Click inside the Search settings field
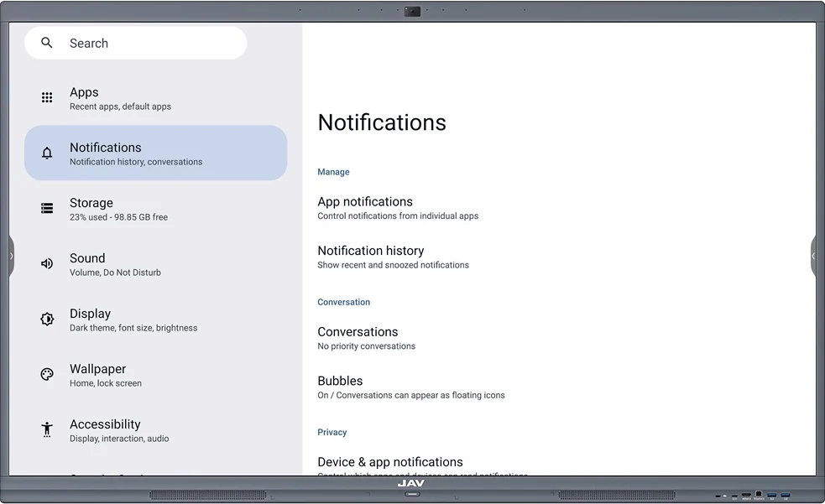825x504 pixels. pyautogui.click(x=134, y=43)
